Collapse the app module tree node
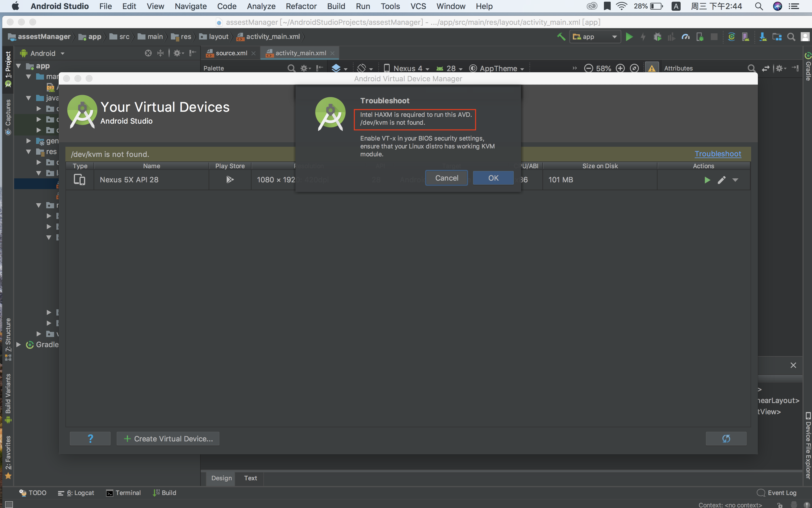Image resolution: width=812 pixels, height=508 pixels. pos(19,66)
